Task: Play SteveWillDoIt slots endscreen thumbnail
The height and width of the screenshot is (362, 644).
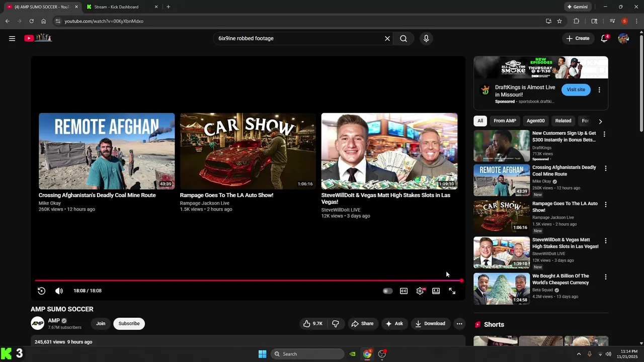Action: (x=389, y=151)
